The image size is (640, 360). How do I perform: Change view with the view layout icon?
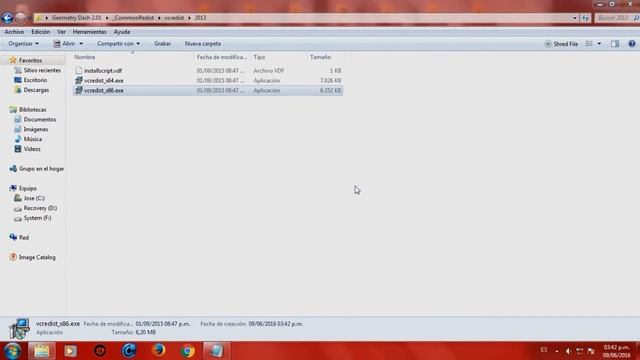589,44
